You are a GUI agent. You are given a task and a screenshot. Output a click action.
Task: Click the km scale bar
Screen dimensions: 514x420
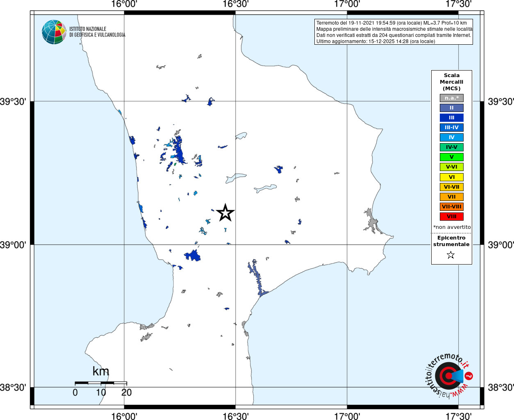pyautogui.click(x=101, y=383)
